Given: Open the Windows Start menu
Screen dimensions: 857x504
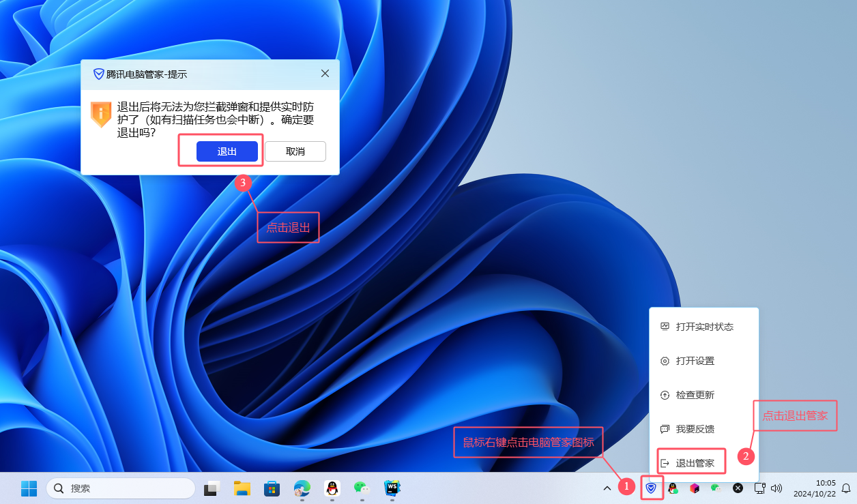Looking at the screenshot, I should [29, 488].
